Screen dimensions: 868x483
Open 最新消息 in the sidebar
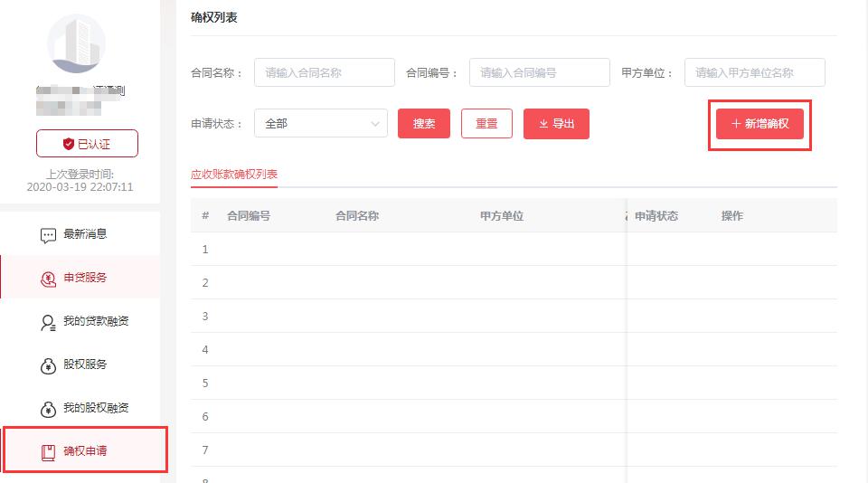pyautogui.click(x=80, y=234)
